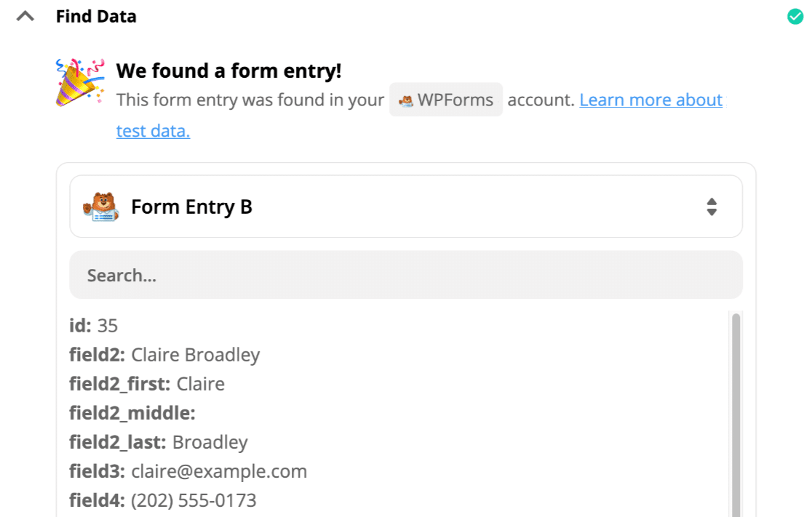The width and height of the screenshot is (812, 517).
Task: Select the field4 phone number row
Action: point(163,500)
